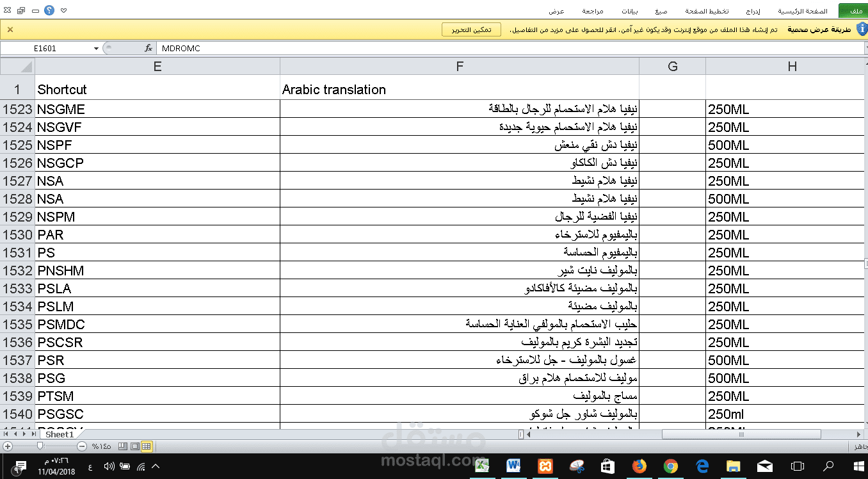Select cell containing NSGME

[157, 109]
